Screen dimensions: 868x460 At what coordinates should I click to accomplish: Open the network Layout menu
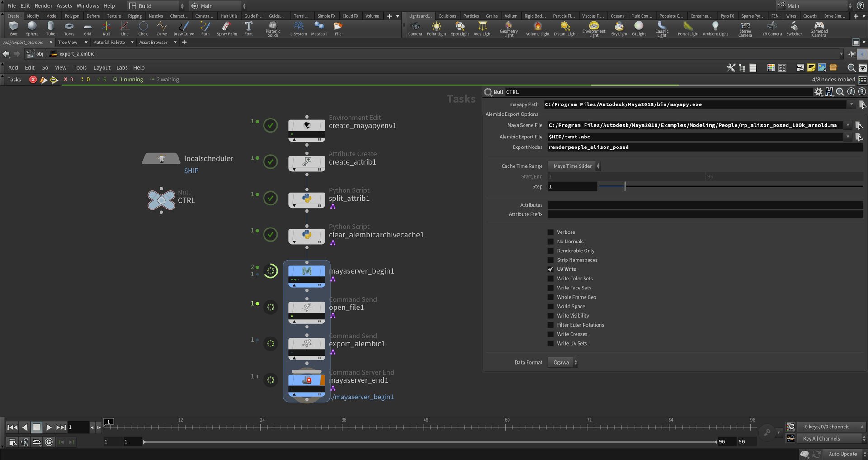[102, 68]
